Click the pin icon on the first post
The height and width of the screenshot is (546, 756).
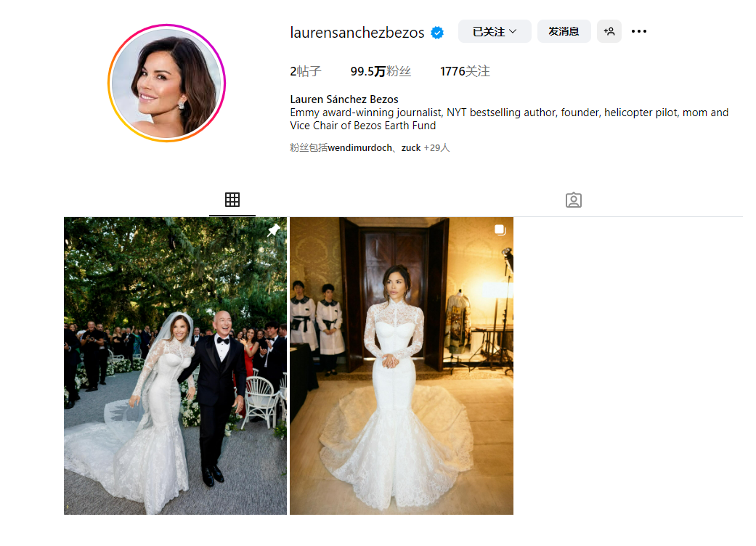coord(274,230)
